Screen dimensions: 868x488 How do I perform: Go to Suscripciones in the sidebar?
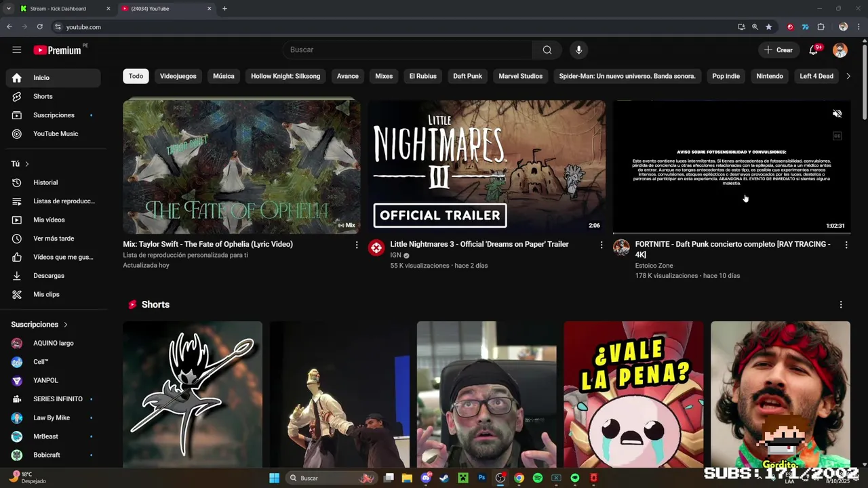tap(54, 115)
